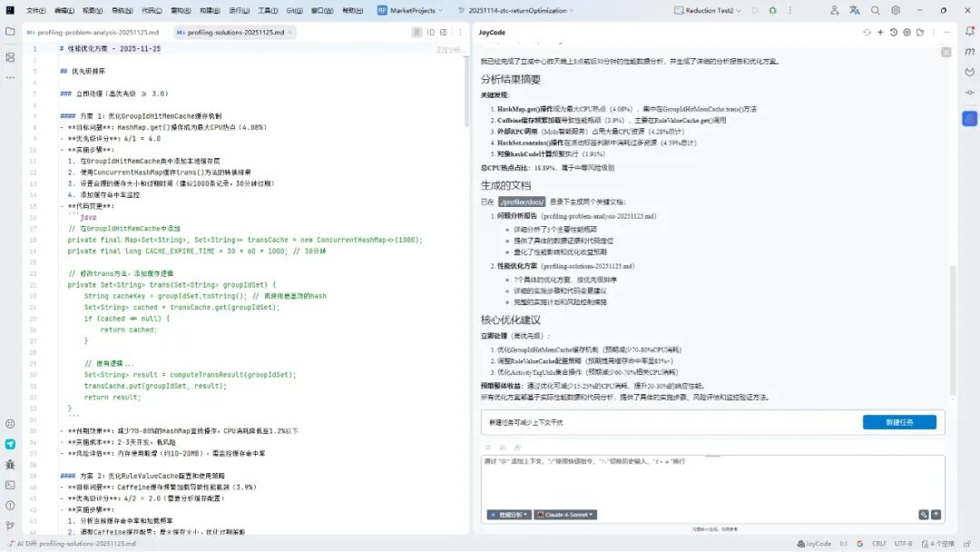Click the send arrow icon in chat input

(x=936, y=515)
